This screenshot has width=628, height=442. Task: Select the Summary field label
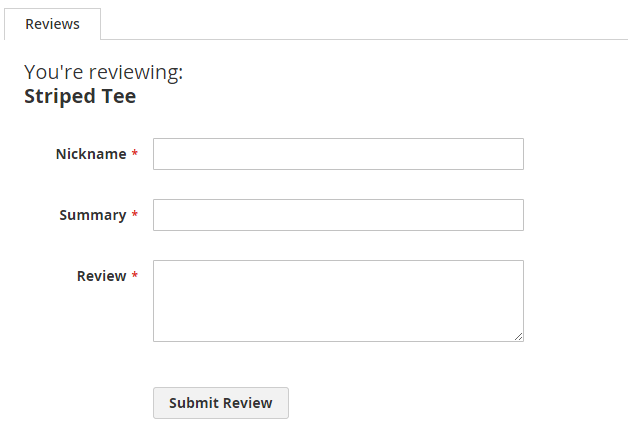click(x=92, y=215)
